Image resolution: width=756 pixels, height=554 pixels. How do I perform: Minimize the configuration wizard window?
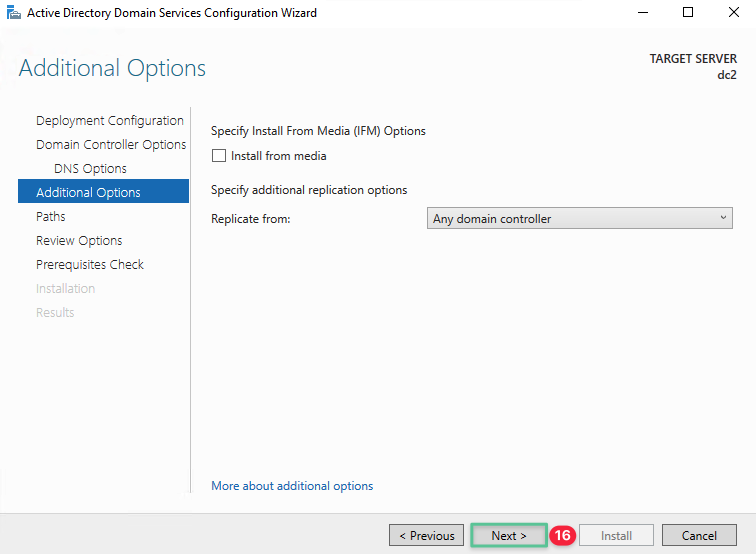pyautogui.click(x=642, y=13)
